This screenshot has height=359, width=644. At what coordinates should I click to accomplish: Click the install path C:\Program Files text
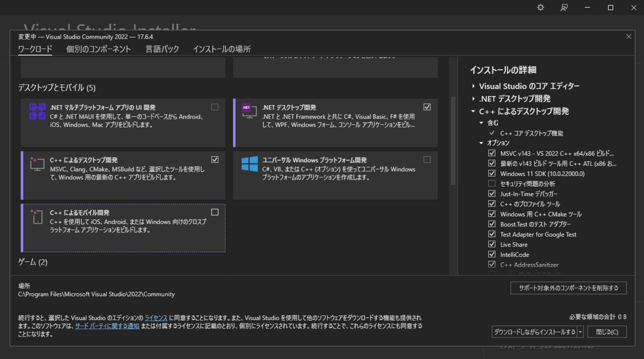click(x=97, y=294)
